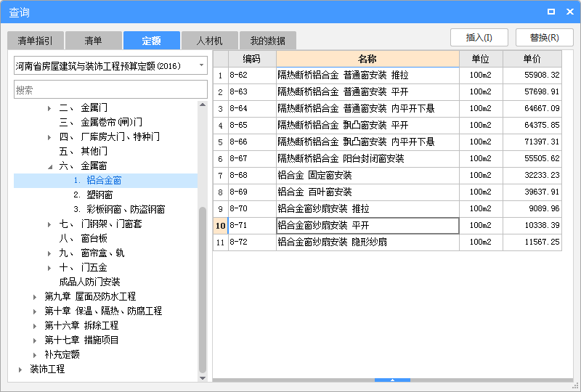Select 1. 铝合金窗 tree item
This screenshot has width=581, height=392.
click(x=97, y=181)
